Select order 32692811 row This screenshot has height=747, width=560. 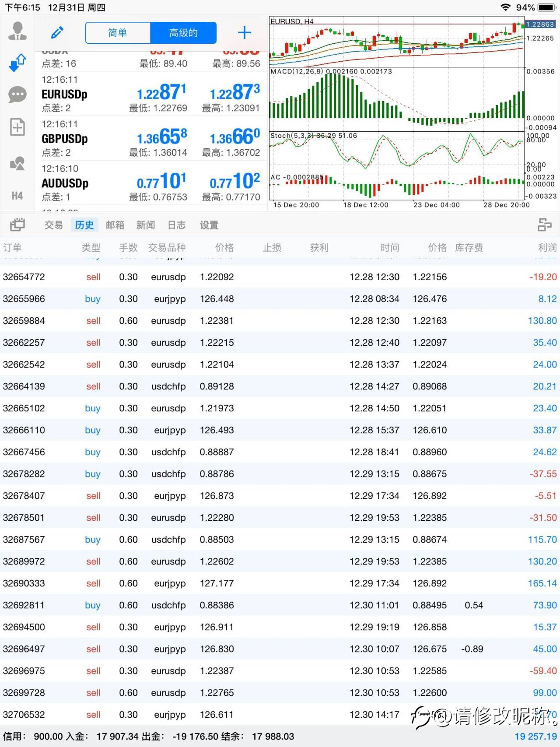click(x=280, y=605)
